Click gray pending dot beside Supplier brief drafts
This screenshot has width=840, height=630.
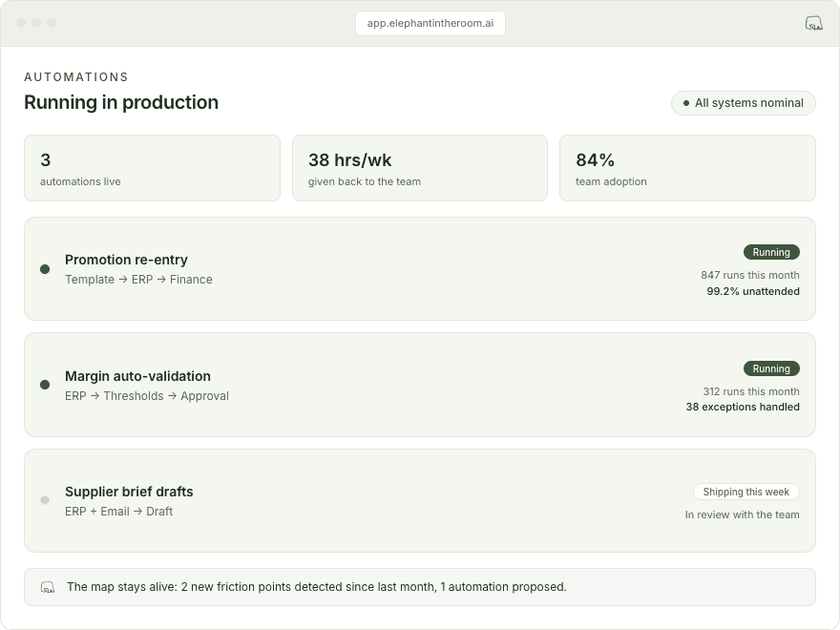click(45, 500)
